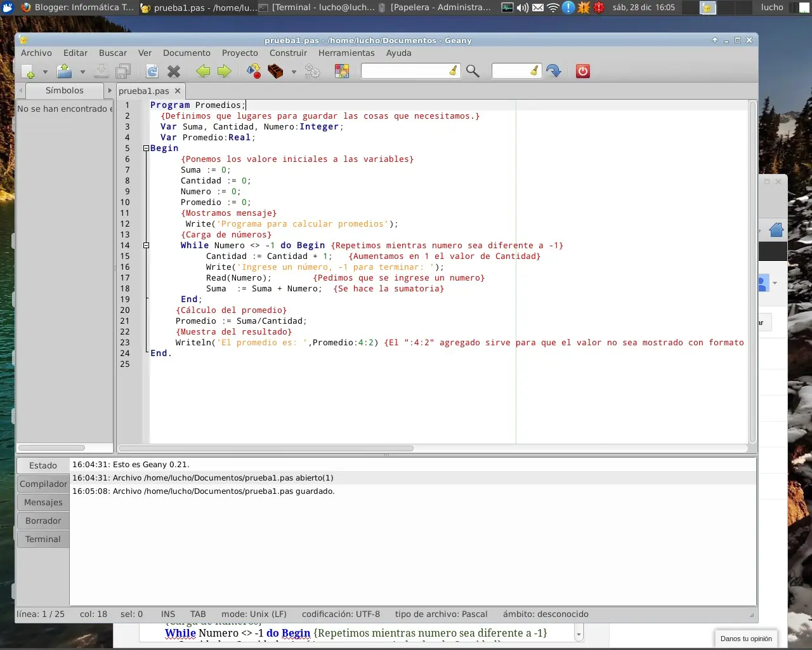Click Danos tu opinión in browser window
812x650 pixels.
746,639
